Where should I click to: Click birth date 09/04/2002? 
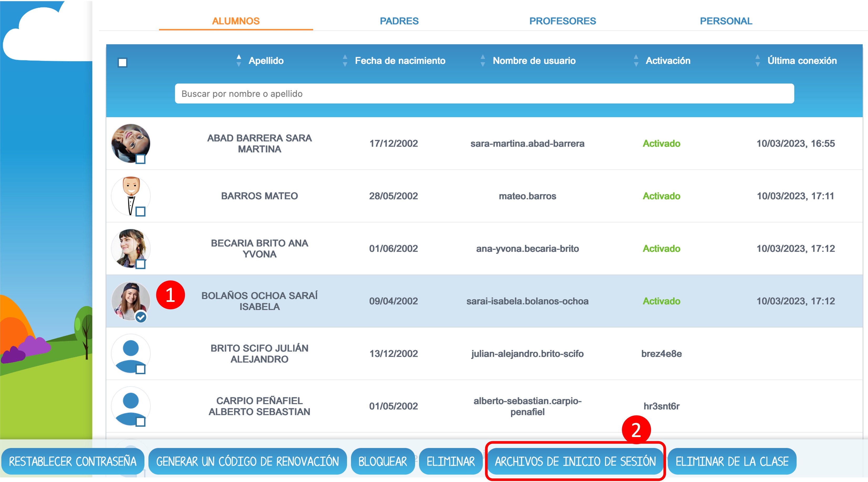(393, 301)
